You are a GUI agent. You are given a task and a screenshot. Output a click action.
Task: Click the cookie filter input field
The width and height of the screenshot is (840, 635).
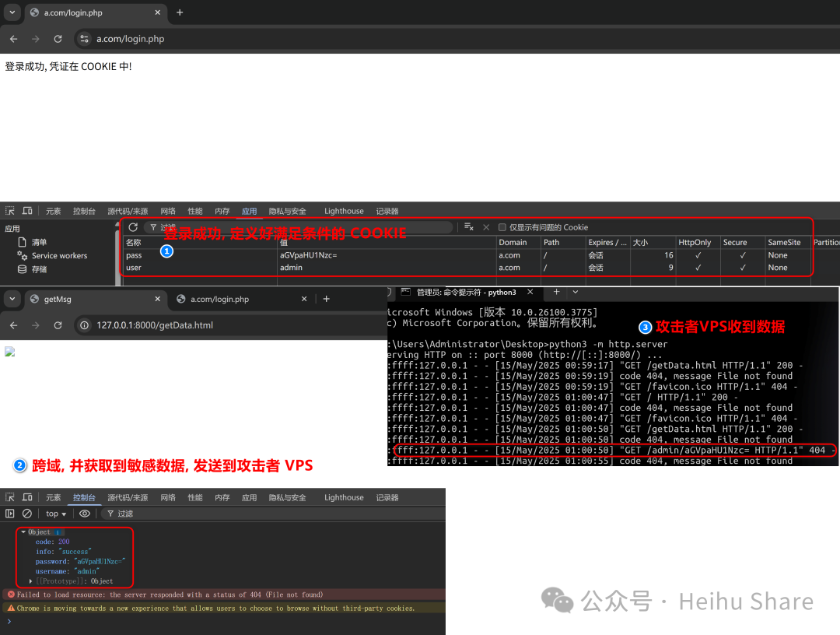click(x=299, y=227)
